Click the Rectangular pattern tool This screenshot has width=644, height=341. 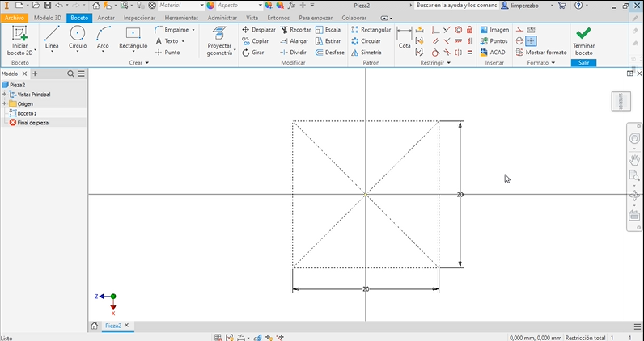(371, 30)
